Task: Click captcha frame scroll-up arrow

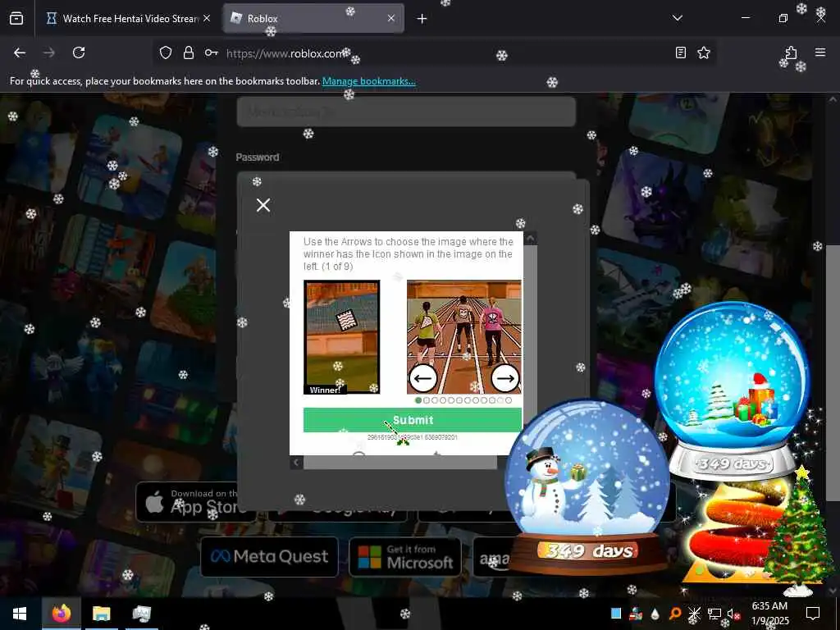Action: [531, 239]
